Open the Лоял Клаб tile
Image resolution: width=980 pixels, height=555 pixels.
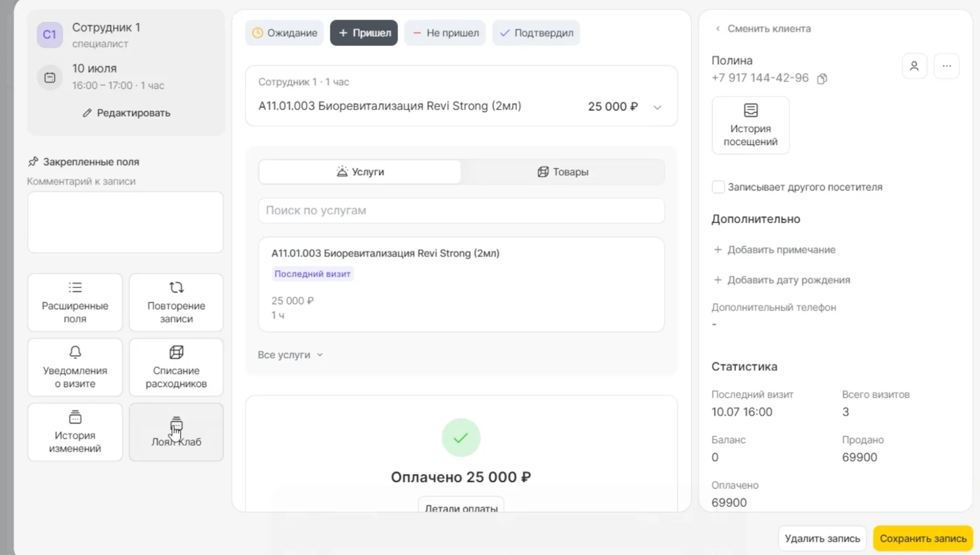click(x=176, y=432)
